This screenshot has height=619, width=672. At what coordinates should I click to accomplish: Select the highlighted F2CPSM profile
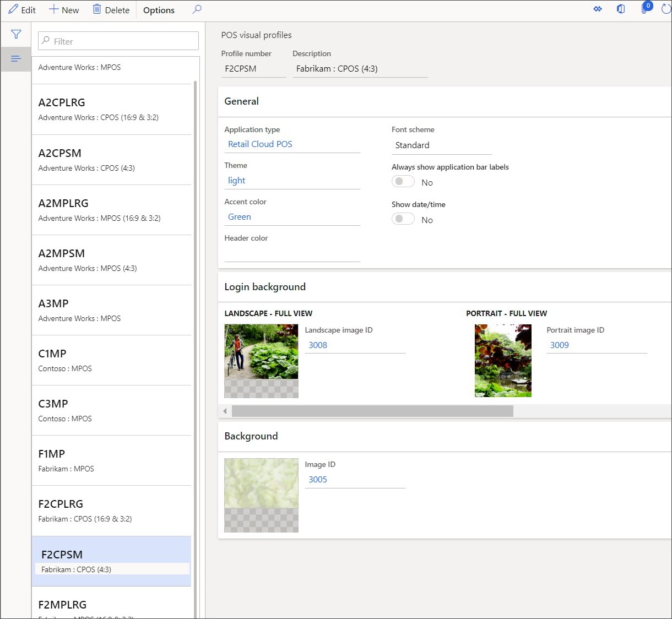pyautogui.click(x=111, y=561)
